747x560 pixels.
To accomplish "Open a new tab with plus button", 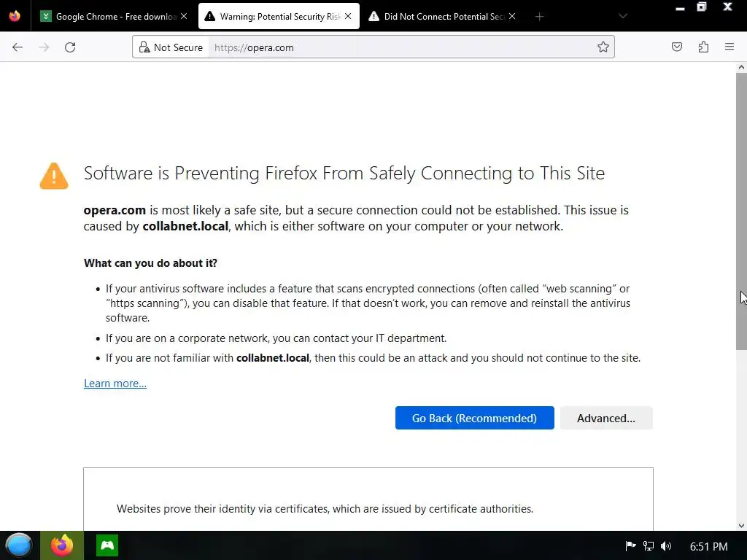I will (x=539, y=16).
